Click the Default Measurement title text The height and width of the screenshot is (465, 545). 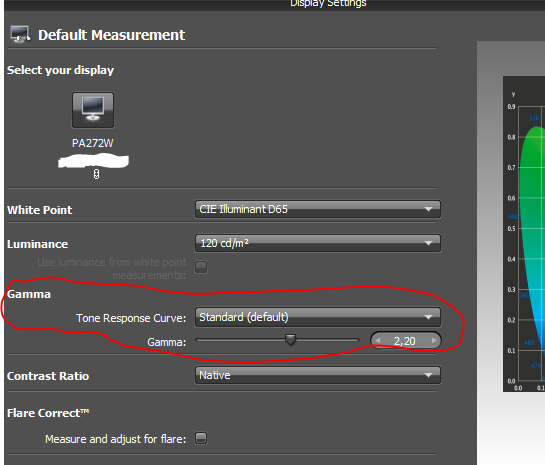click(112, 35)
